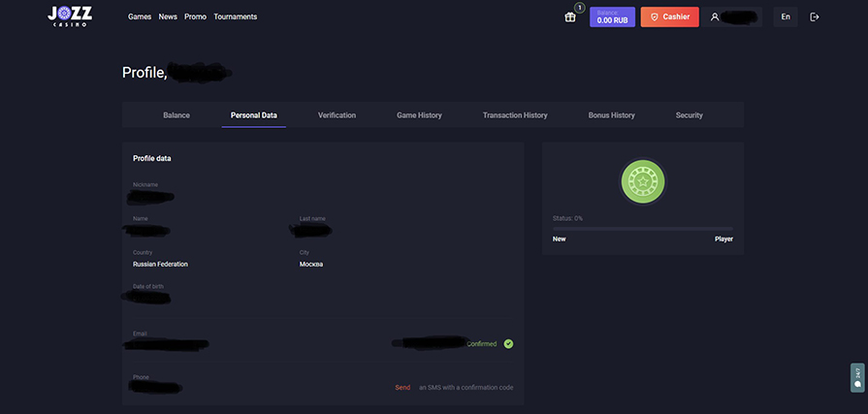Open the Game History tab
Screen dimensions: 868x414
point(419,115)
